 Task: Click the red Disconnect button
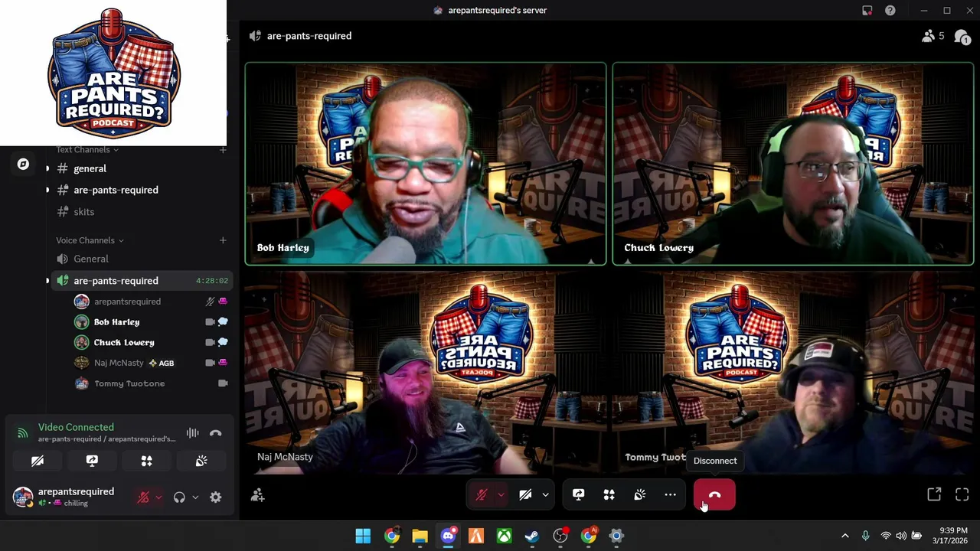pos(714,495)
